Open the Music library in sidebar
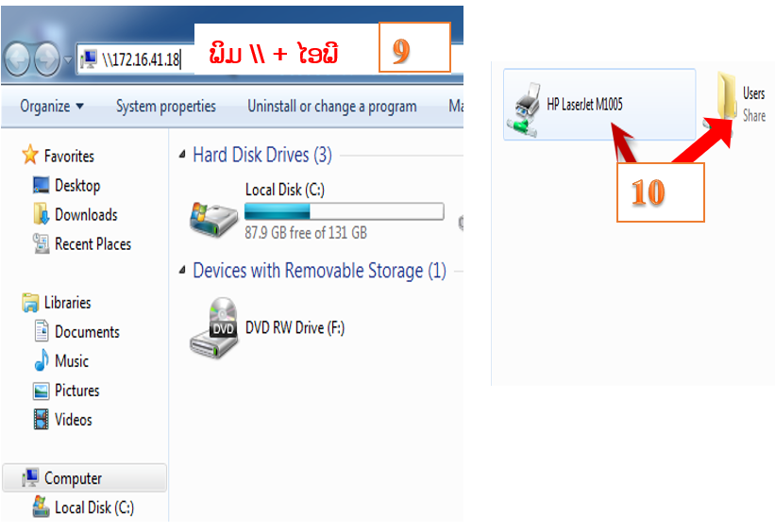Viewport: 775px width, 532px height. tap(71, 361)
